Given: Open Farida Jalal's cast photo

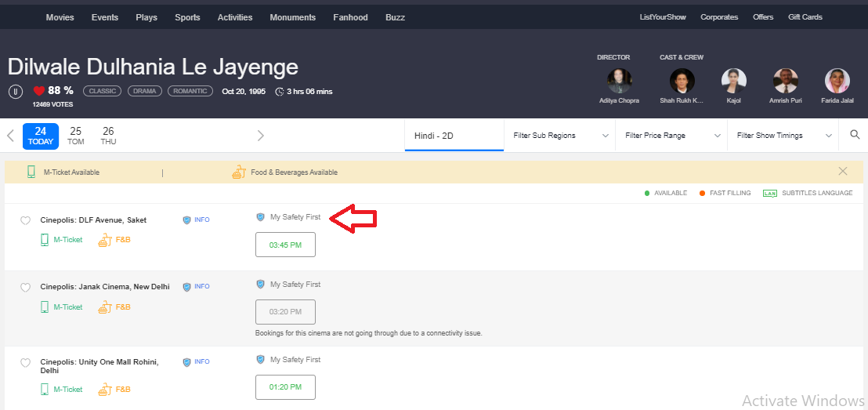Looking at the screenshot, I should 837,81.
